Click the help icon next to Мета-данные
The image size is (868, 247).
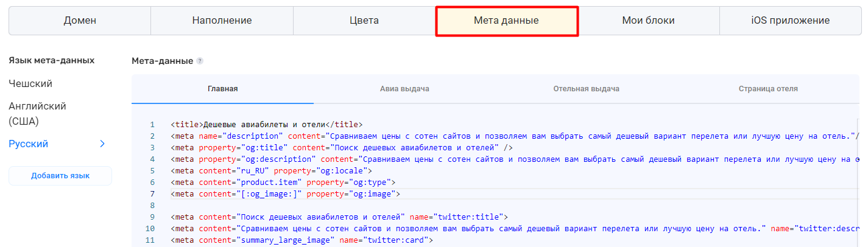[x=200, y=61]
